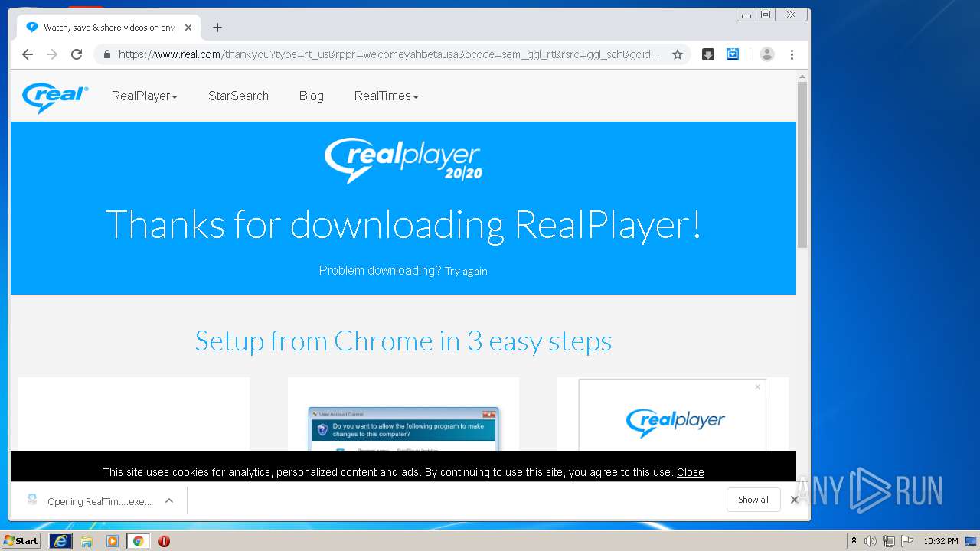This screenshot has width=980, height=551.
Task: Click the scrollbar up arrow
Action: coord(802,77)
